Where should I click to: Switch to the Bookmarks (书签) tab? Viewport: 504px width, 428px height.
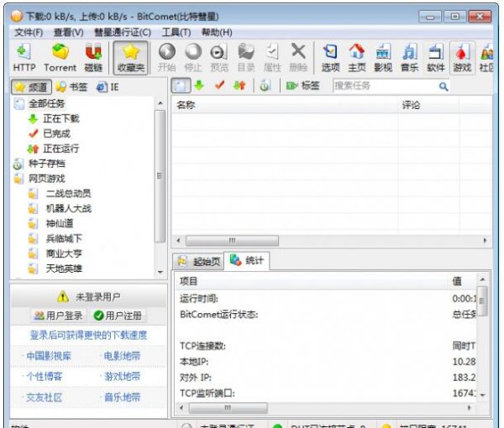pos(71,87)
